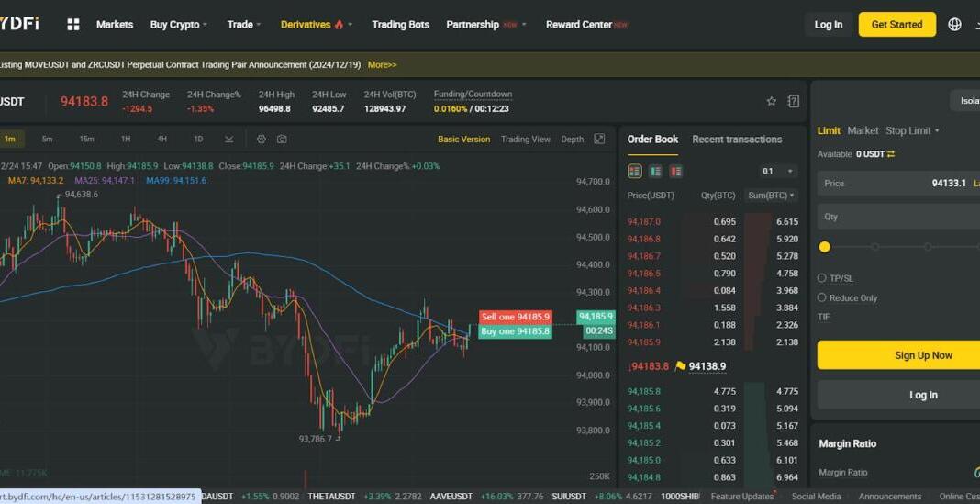Click the globe language icon
Image resolution: width=980 pixels, height=504 pixels.
(954, 25)
